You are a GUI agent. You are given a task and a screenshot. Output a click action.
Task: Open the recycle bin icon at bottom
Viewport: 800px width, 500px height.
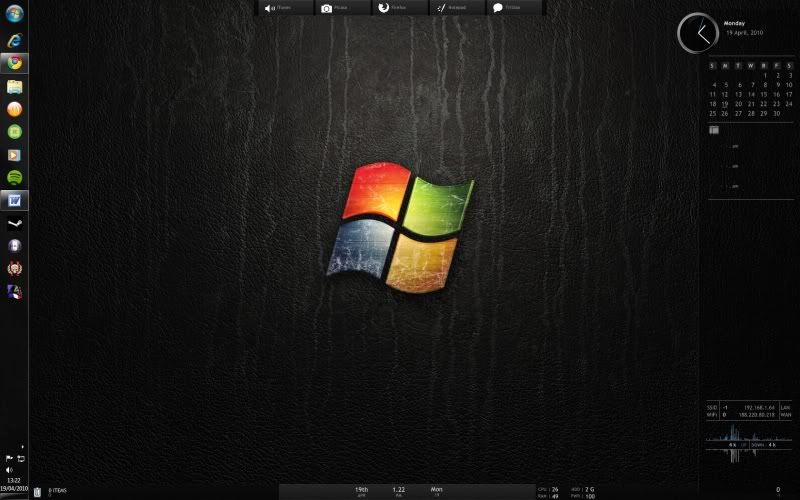(x=37, y=492)
